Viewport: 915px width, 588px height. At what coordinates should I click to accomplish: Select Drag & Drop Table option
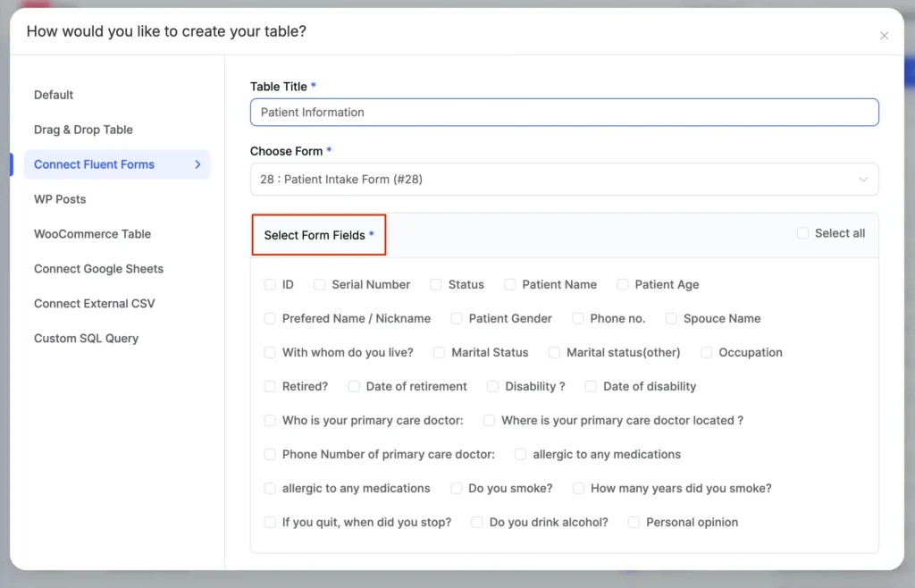83,130
